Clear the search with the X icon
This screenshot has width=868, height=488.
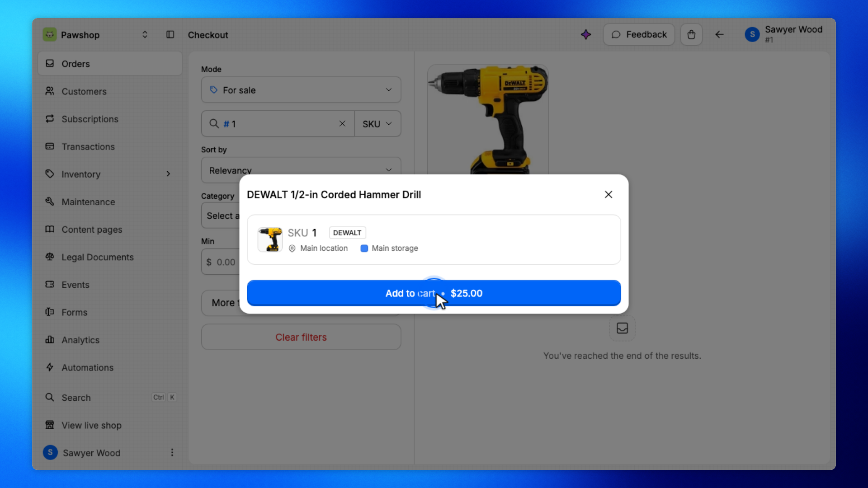342,124
